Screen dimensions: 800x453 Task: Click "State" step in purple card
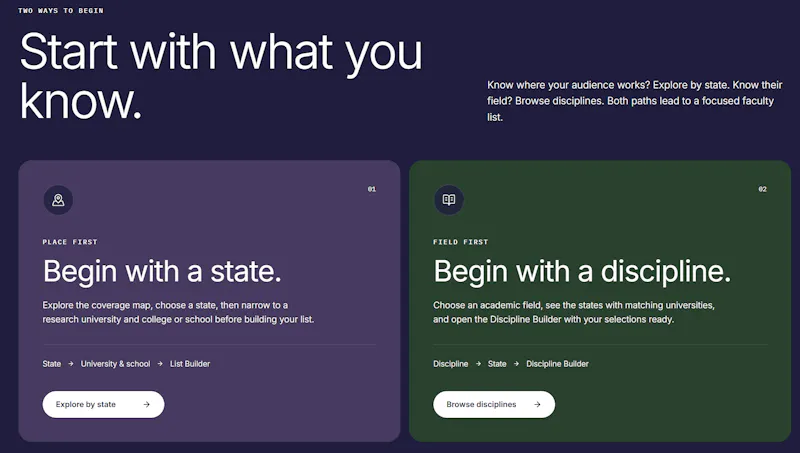[x=52, y=364]
